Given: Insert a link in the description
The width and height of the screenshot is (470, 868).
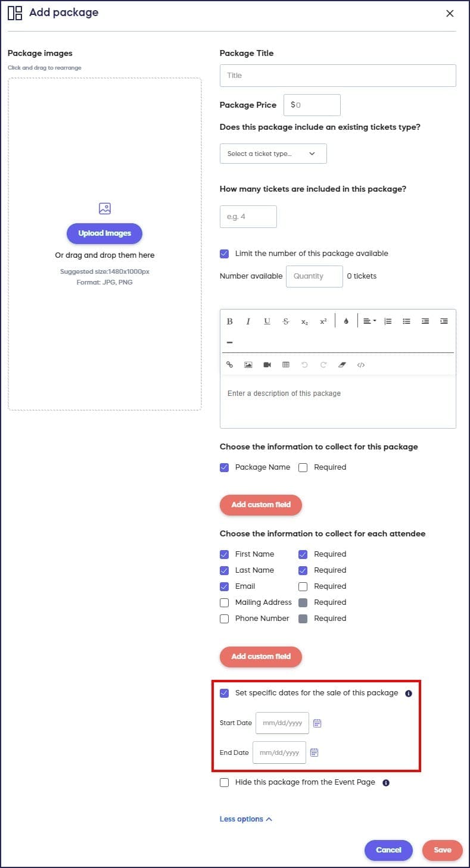Looking at the screenshot, I should [229, 365].
